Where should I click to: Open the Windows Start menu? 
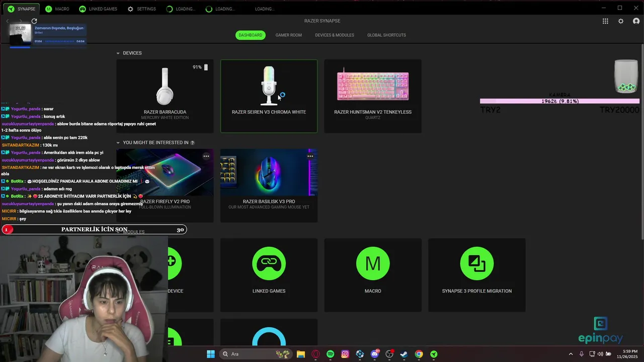tap(211, 354)
